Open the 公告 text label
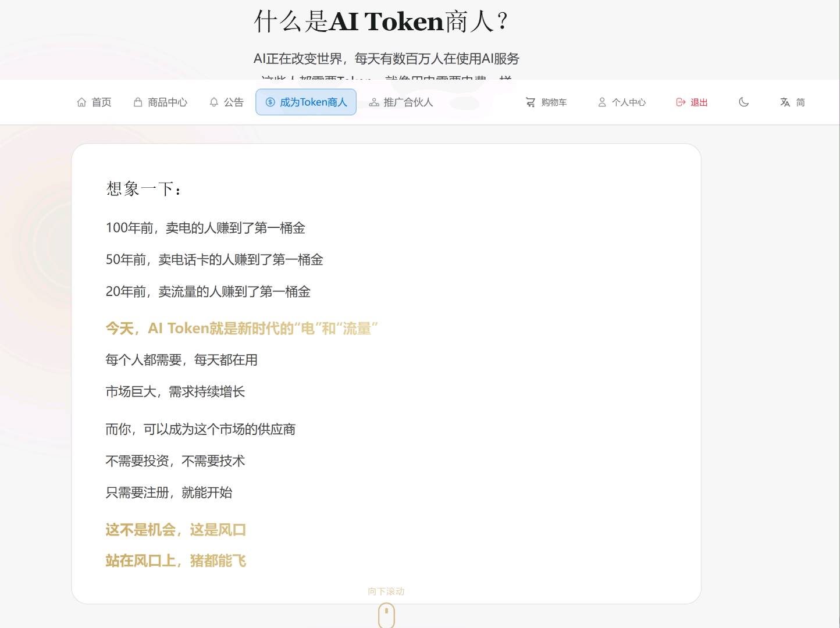Viewport: 840px width, 628px height. click(234, 102)
